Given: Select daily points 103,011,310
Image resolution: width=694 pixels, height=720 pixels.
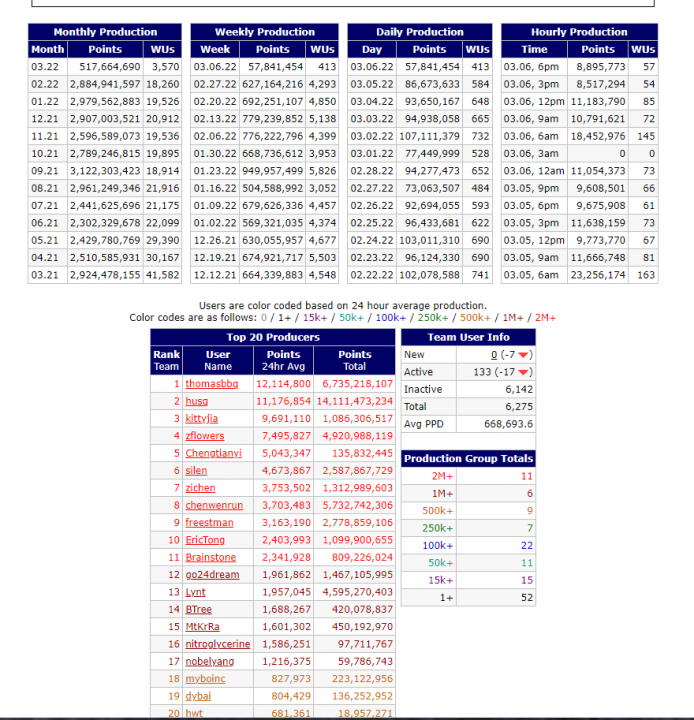Looking at the screenshot, I should (429, 241).
